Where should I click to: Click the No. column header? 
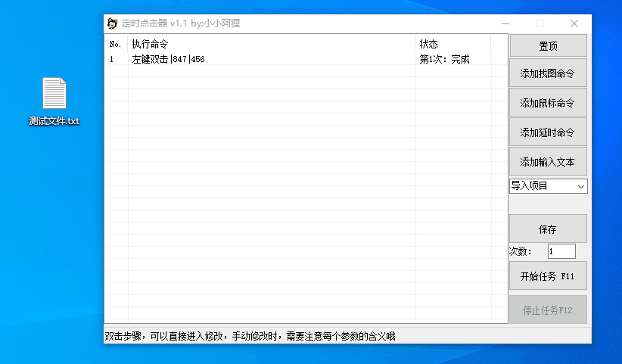point(115,44)
